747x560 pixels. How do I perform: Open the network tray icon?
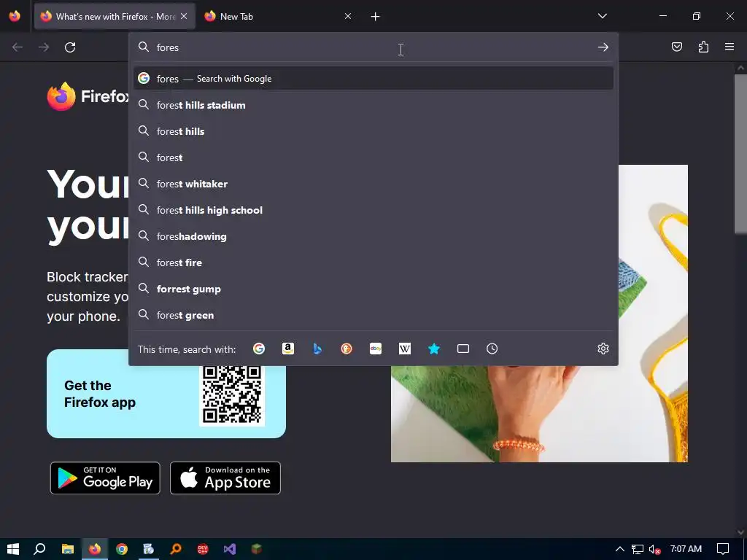point(638,549)
